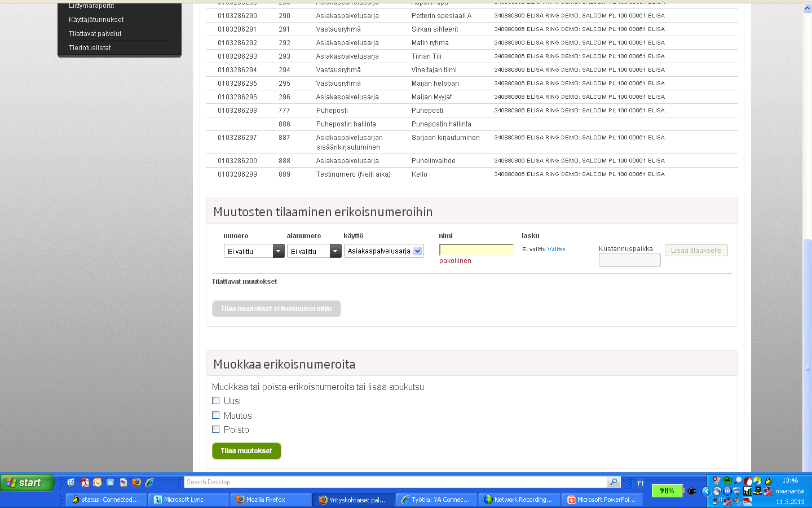This screenshot has height=508, width=812.
Task: Launch Firefox from the quick launch bar
Action: [136, 482]
